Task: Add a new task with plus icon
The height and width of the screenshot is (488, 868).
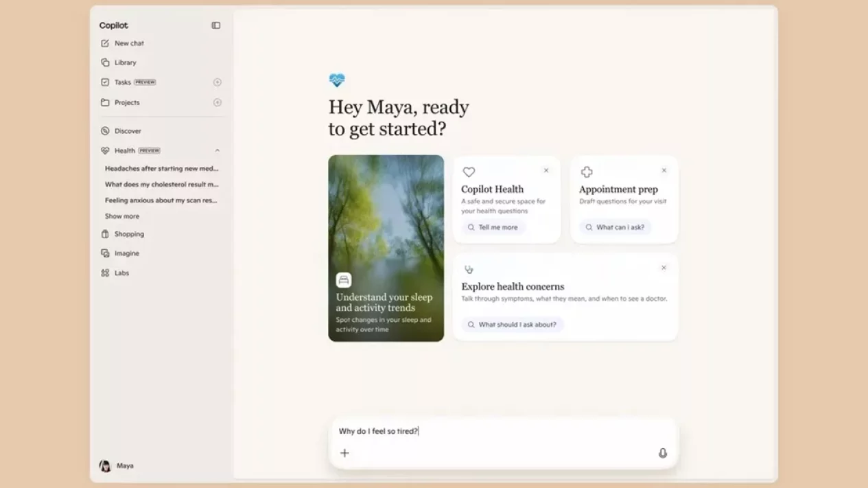Action: [x=218, y=82]
